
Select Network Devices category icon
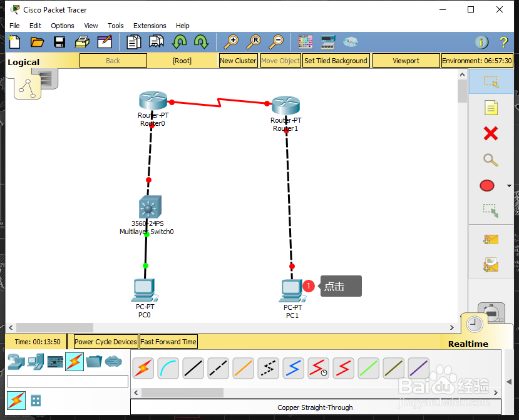click(x=16, y=361)
